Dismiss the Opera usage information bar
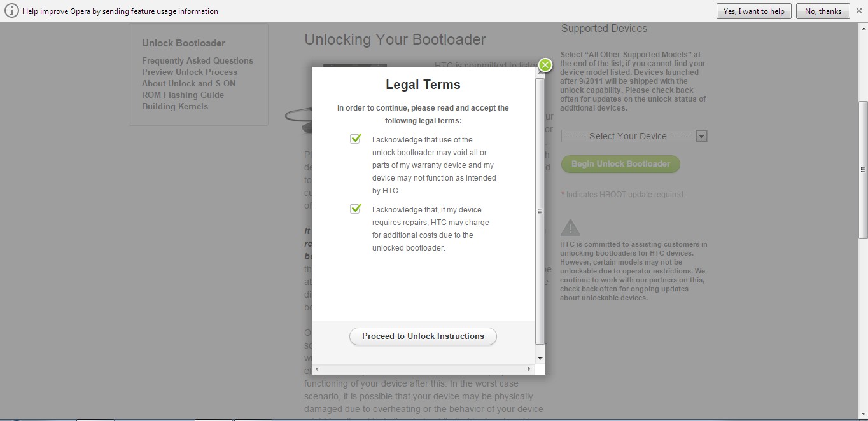 pyautogui.click(x=859, y=11)
